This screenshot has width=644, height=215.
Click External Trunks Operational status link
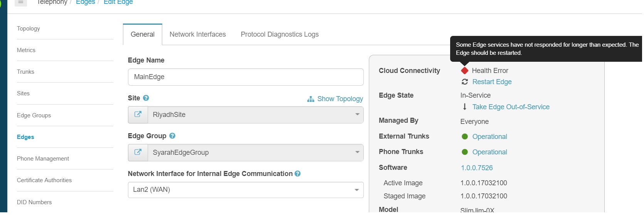(x=489, y=137)
